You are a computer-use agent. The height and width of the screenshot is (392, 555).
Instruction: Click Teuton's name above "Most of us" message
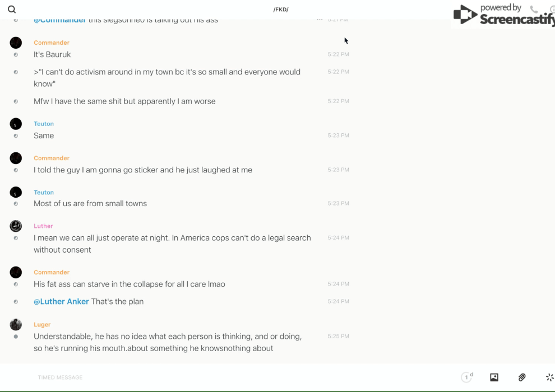pos(44,192)
